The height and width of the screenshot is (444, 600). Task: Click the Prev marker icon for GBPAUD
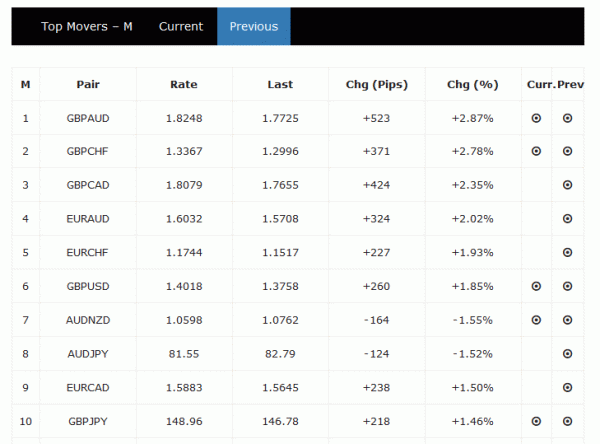tap(568, 118)
